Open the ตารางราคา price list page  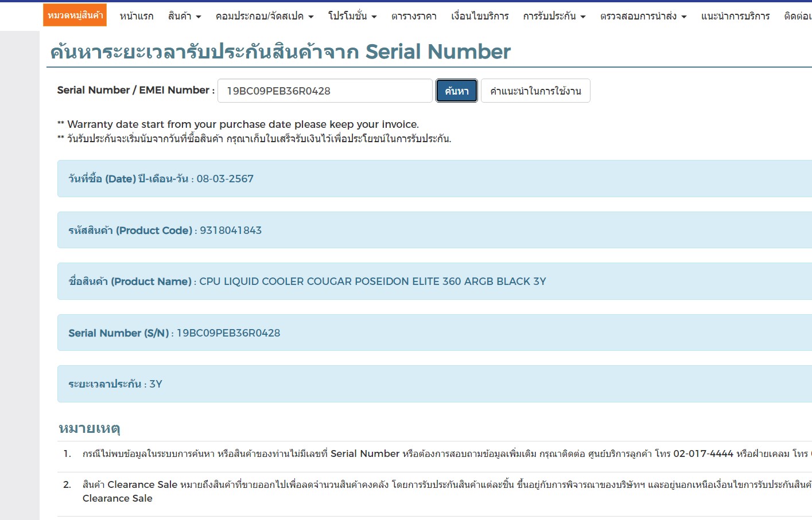(x=414, y=16)
